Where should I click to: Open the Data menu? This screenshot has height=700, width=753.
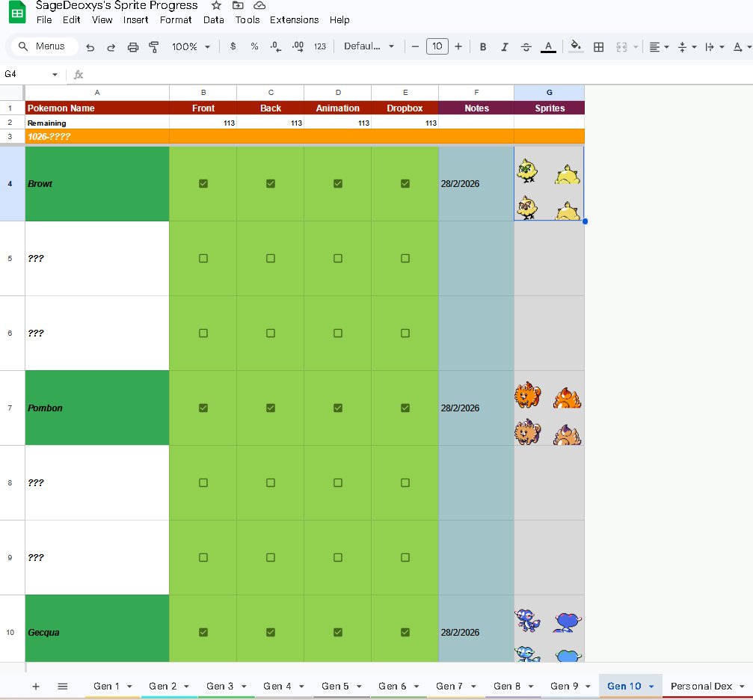(214, 19)
